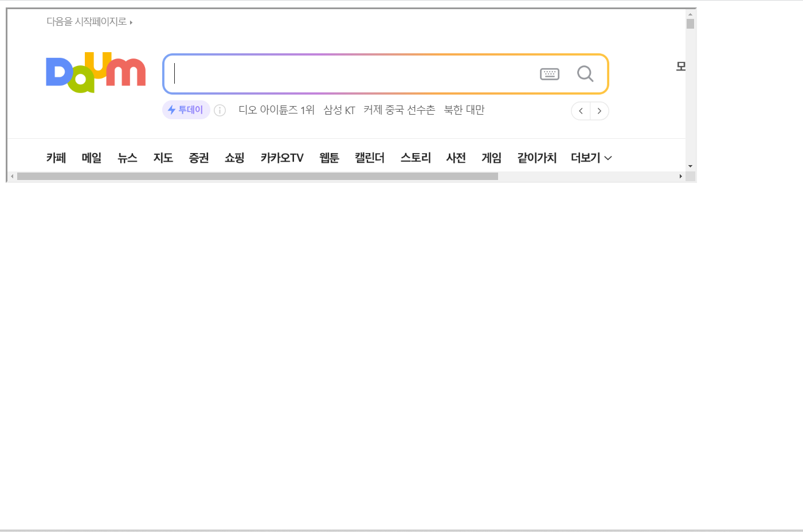Viewport: 803px width, 532px height.
Task: Expand the 더보기 dropdown menu
Action: coord(592,158)
